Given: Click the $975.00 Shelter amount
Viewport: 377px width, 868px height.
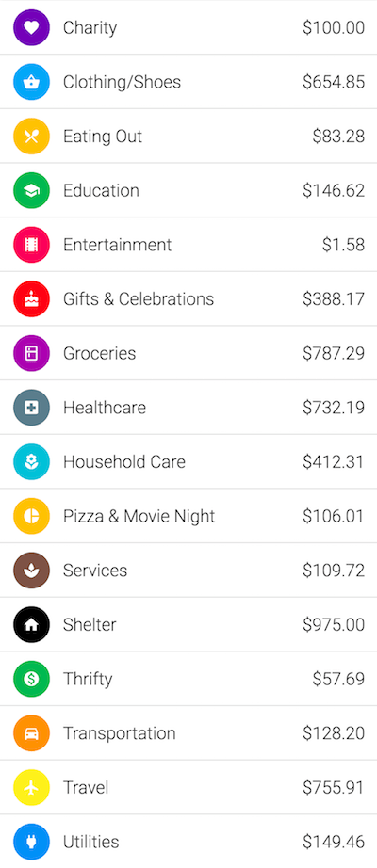Looking at the screenshot, I should point(334,624).
